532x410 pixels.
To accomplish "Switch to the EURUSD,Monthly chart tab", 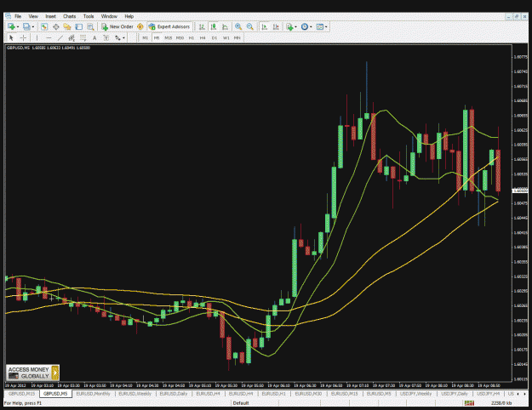I will click(94, 394).
